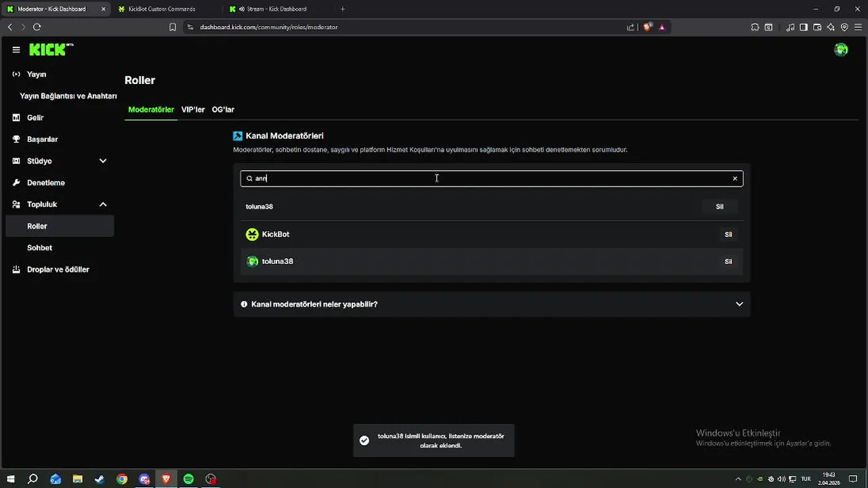Open the Windows Start menu
The image size is (868, 488).
coord(11,479)
